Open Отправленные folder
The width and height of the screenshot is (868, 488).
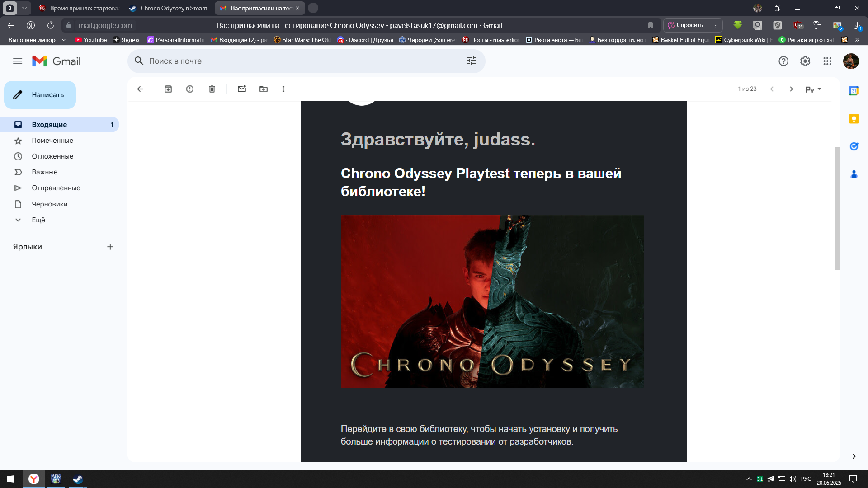pos(60,188)
